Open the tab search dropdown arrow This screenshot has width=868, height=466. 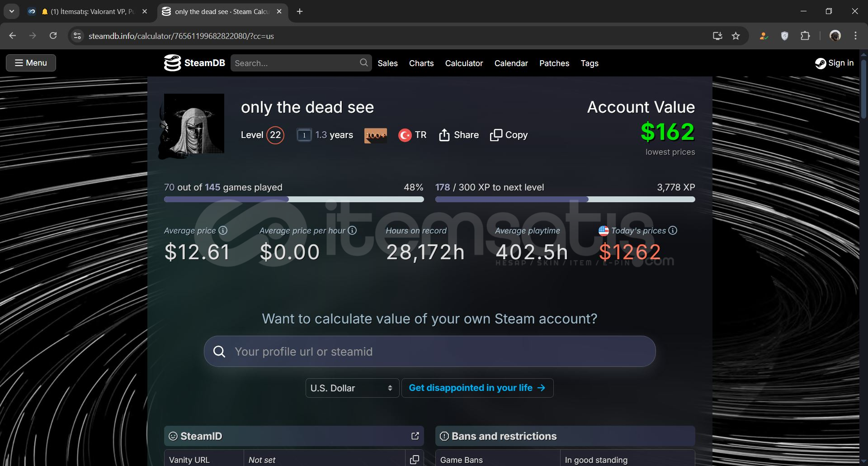[x=11, y=12]
